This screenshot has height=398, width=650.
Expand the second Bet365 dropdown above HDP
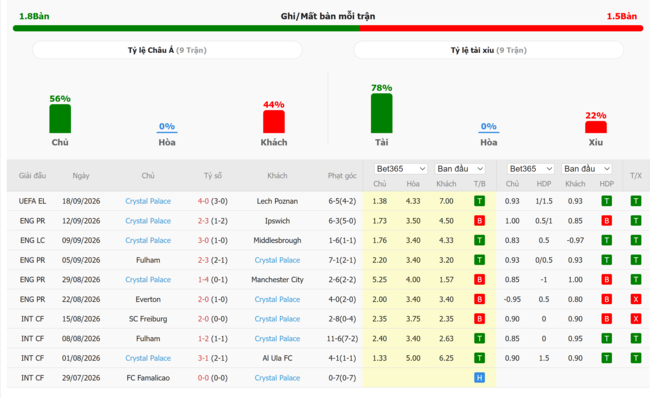[531, 169]
